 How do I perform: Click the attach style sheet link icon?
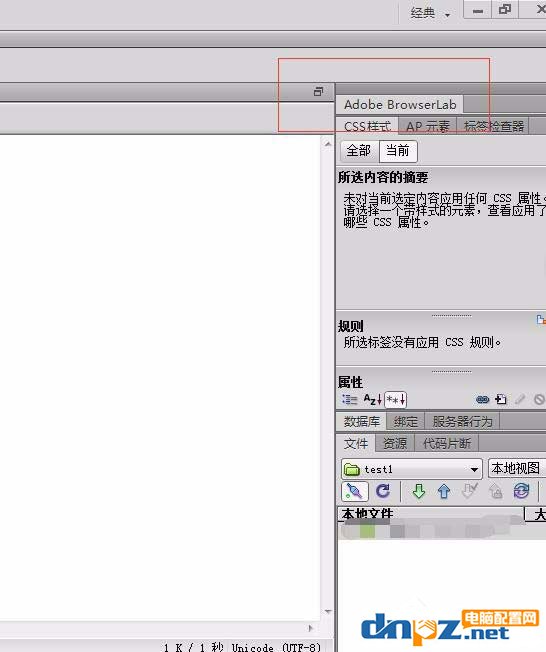coord(482,400)
